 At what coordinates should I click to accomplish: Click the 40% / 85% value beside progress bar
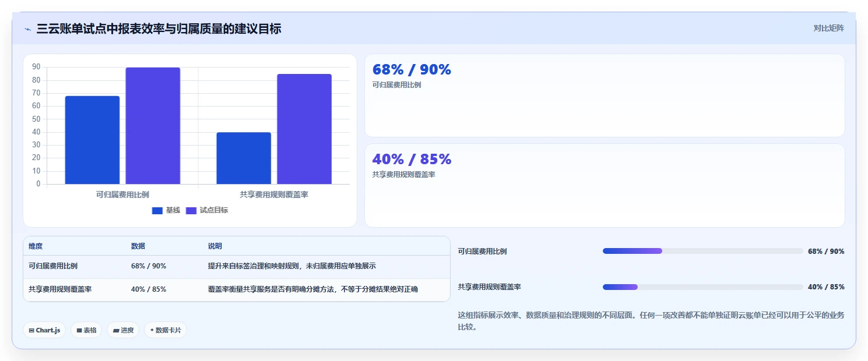(x=826, y=287)
